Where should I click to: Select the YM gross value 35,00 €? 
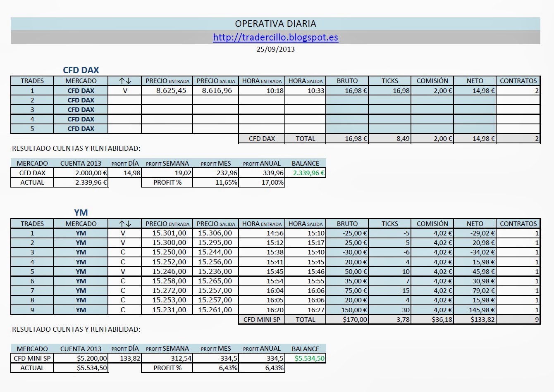coord(356,281)
